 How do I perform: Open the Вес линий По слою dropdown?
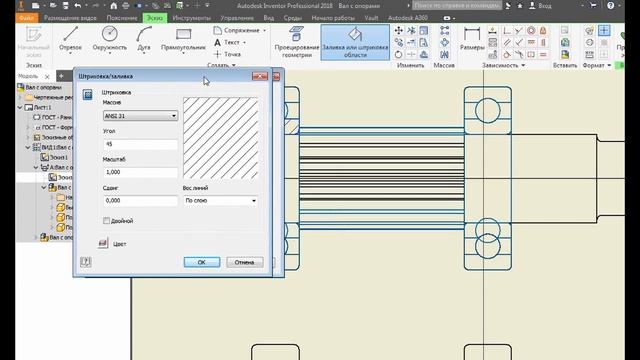click(220, 200)
